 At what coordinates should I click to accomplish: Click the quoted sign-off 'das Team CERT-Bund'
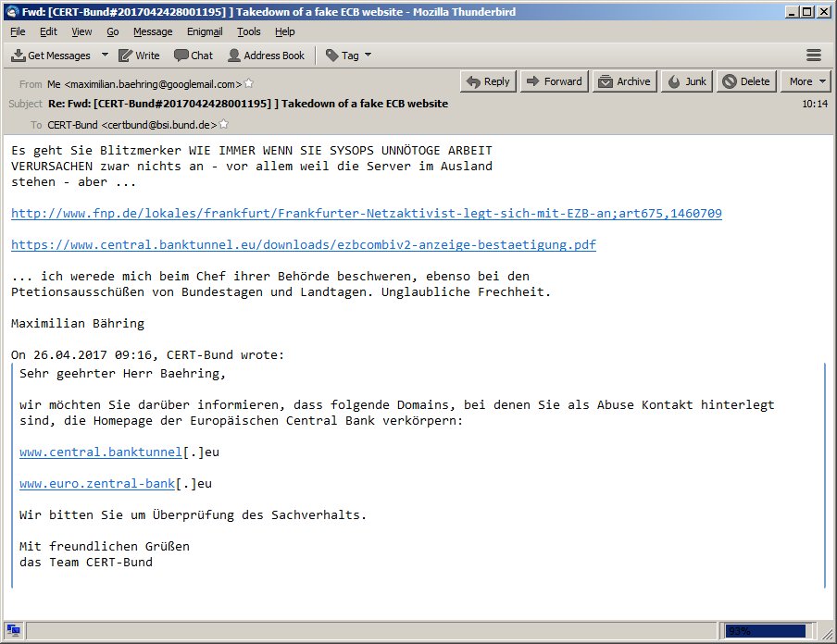click(86, 562)
